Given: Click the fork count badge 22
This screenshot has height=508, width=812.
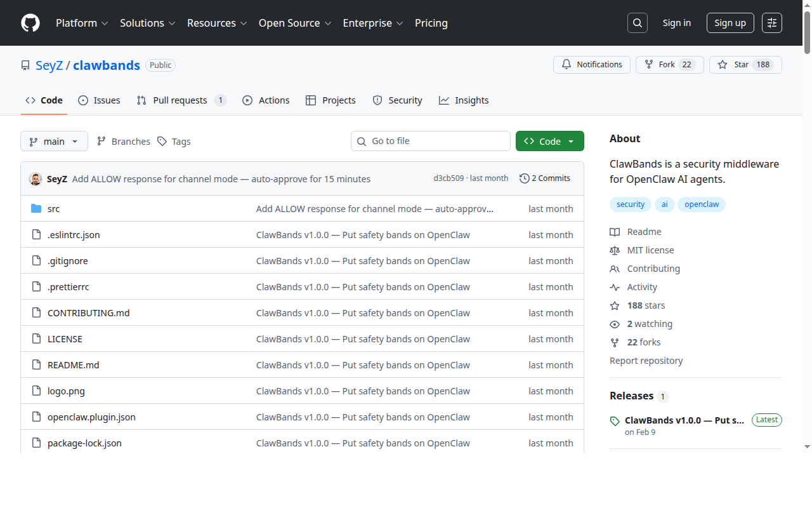Looking at the screenshot, I should point(687,65).
